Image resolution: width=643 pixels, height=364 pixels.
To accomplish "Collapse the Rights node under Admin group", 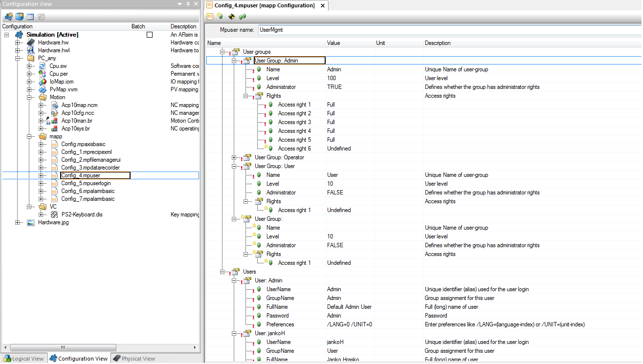I will click(246, 96).
